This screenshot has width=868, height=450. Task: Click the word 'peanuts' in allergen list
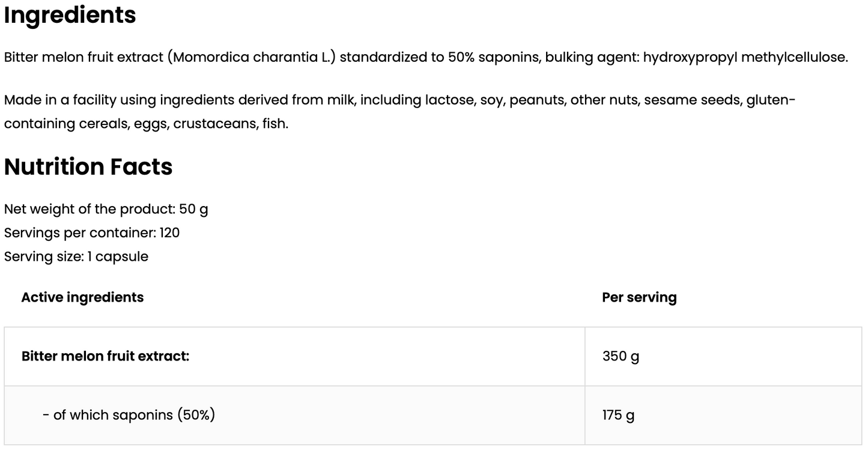pyautogui.click(x=538, y=100)
